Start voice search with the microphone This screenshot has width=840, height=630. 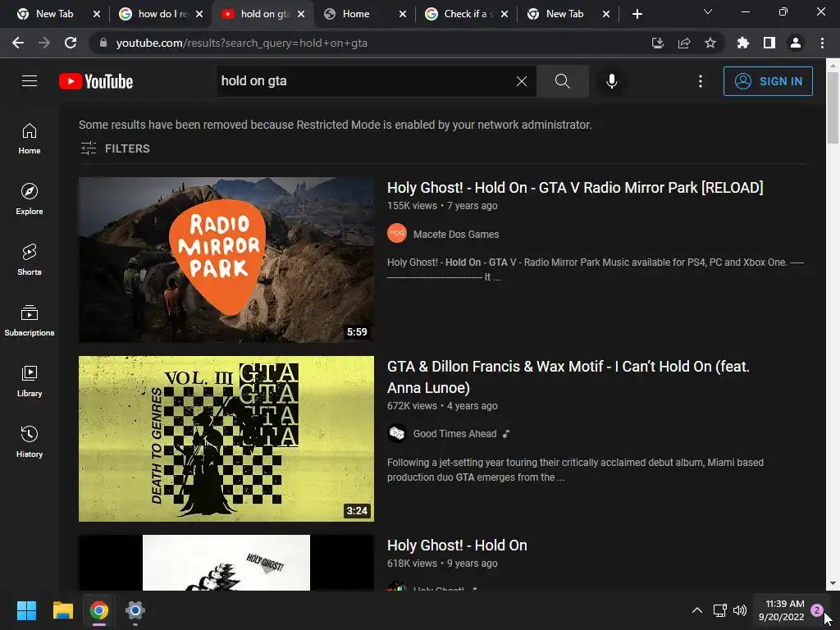pyautogui.click(x=611, y=81)
